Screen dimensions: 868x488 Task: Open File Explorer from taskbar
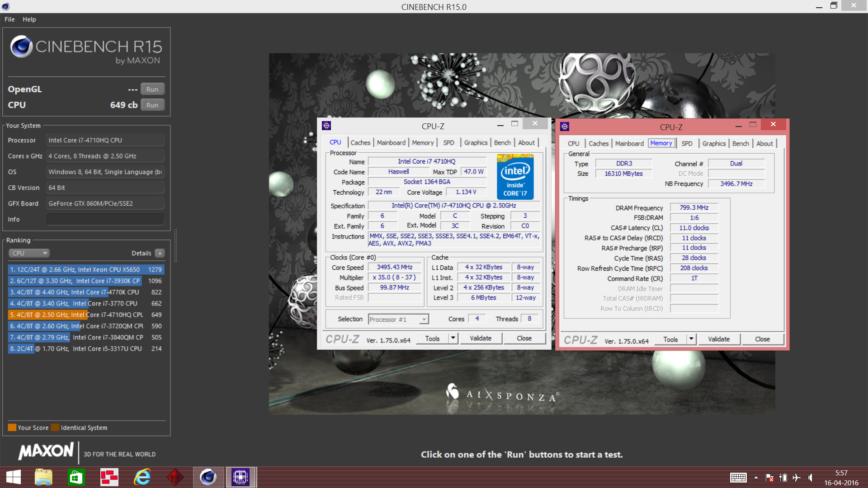pos(43,477)
